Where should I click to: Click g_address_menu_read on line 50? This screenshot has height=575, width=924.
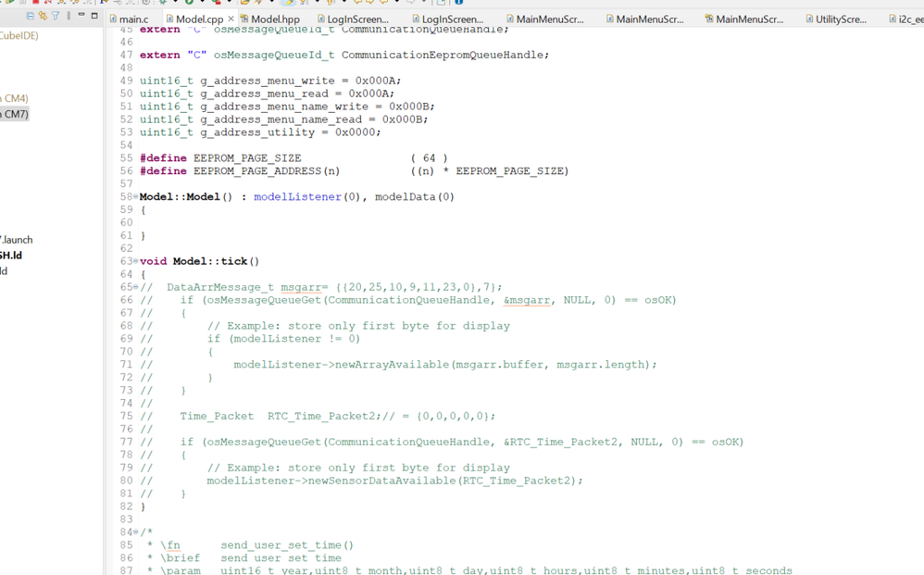264,94
